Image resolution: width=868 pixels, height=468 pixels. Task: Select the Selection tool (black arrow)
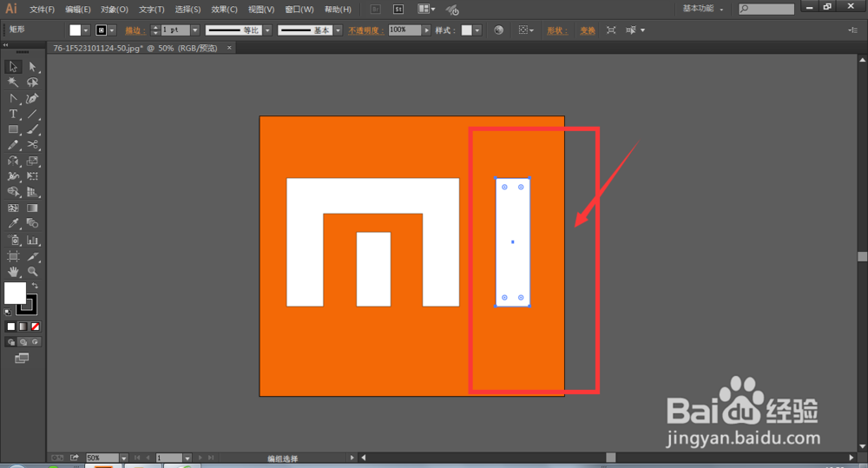tap(13, 67)
